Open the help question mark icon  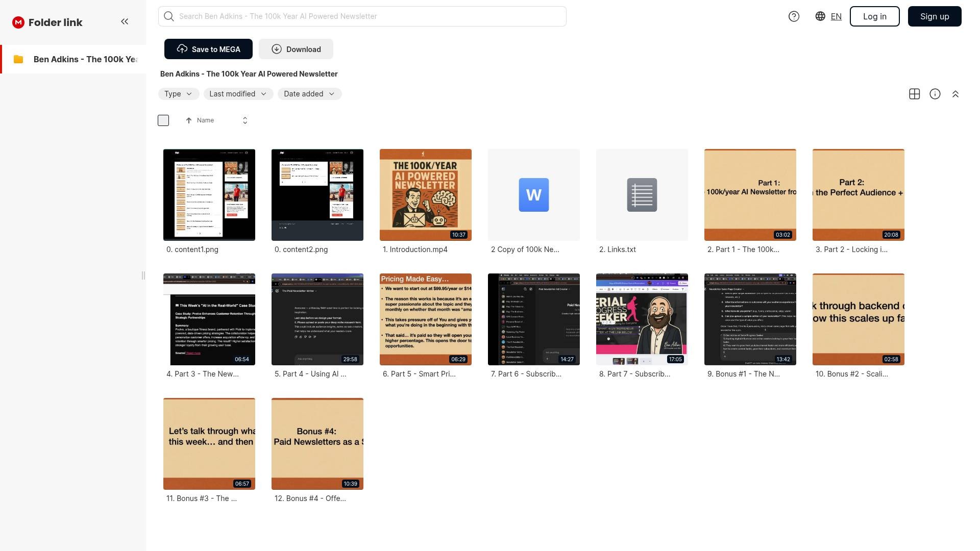tap(794, 16)
